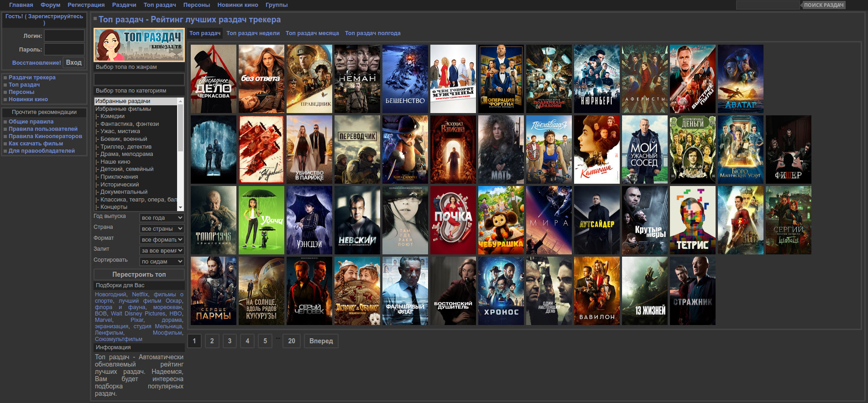The image size is (868, 403).
Task: Open the Стражник poster
Action: point(693,291)
